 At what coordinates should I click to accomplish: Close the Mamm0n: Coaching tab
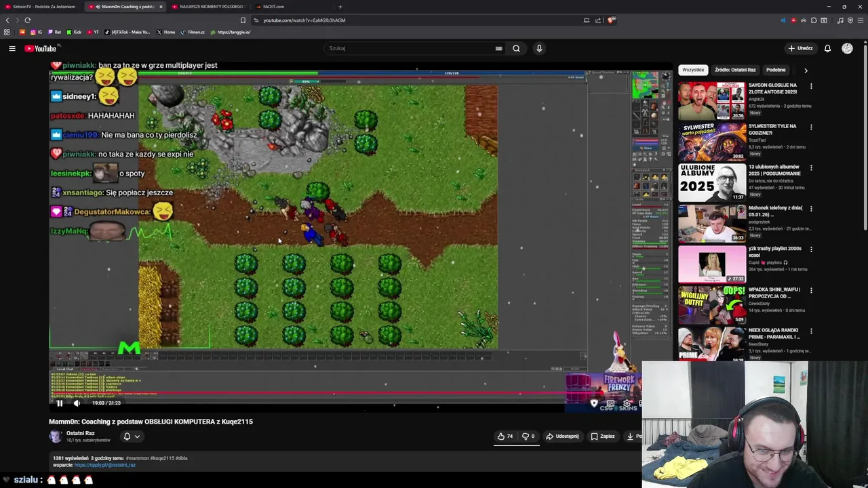pyautogui.click(x=161, y=7)
